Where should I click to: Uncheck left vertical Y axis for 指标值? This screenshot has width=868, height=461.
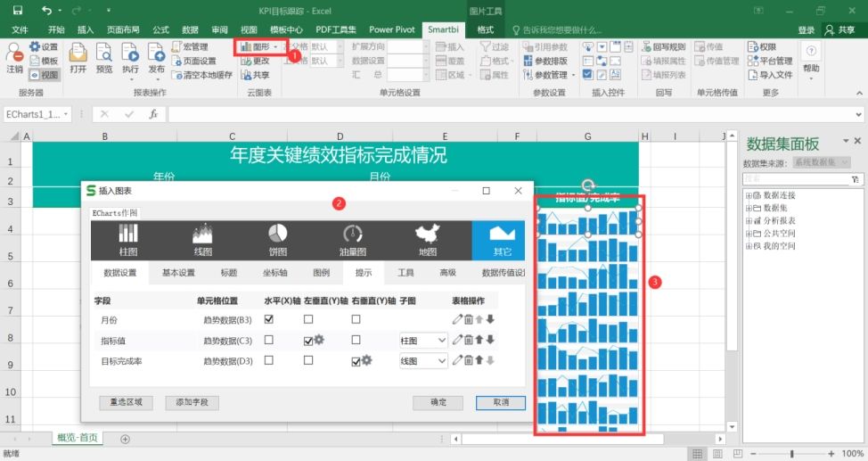[x=308, y=341]
